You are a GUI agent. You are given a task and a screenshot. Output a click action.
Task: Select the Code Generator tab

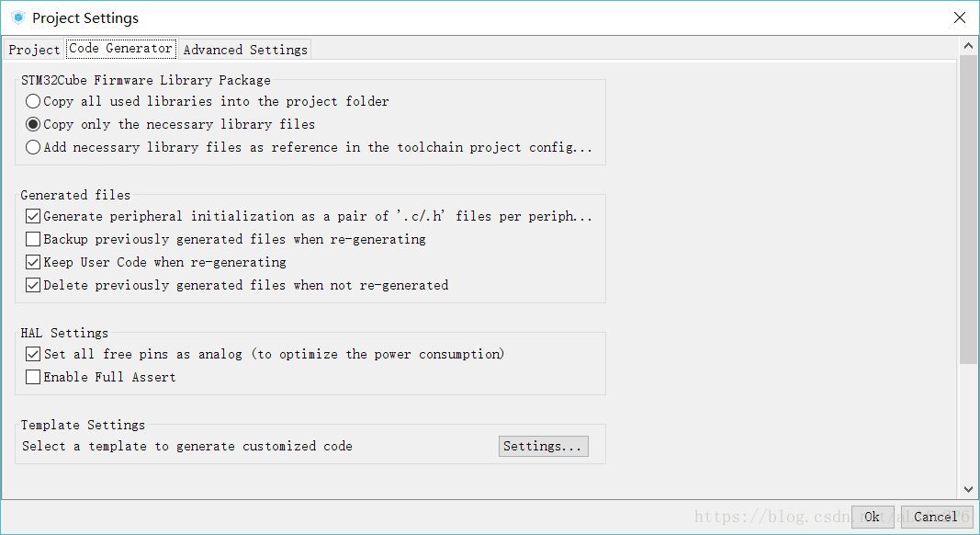click(120, 49)
